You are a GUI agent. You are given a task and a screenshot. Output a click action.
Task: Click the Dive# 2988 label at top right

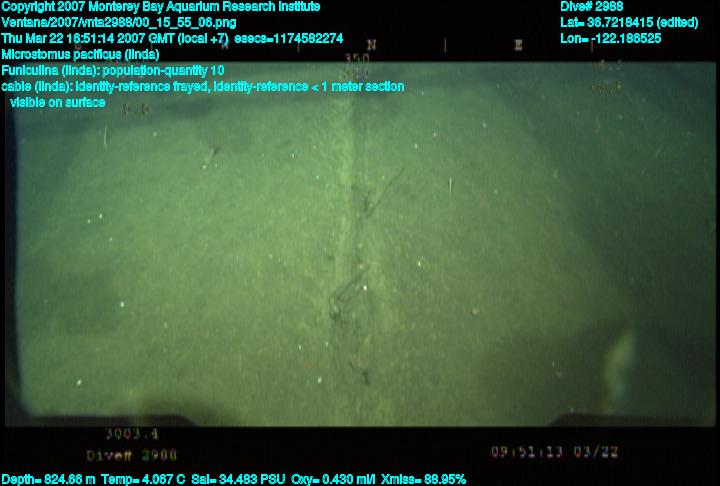click(x=592, y=6)
